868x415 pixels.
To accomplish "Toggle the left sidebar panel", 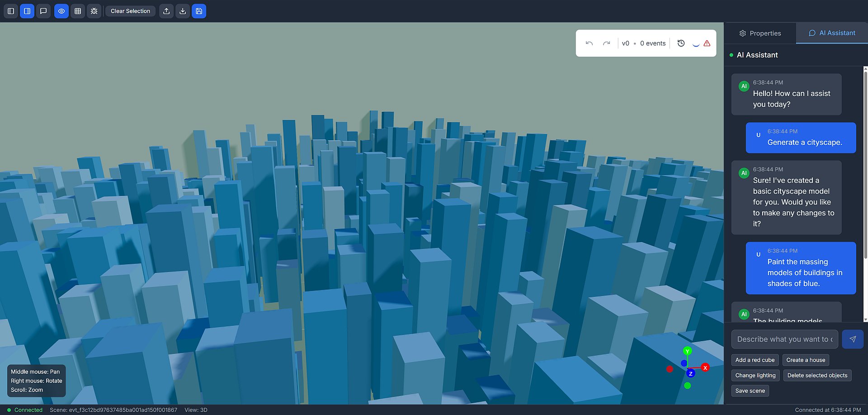I will [x=11, y=11].
